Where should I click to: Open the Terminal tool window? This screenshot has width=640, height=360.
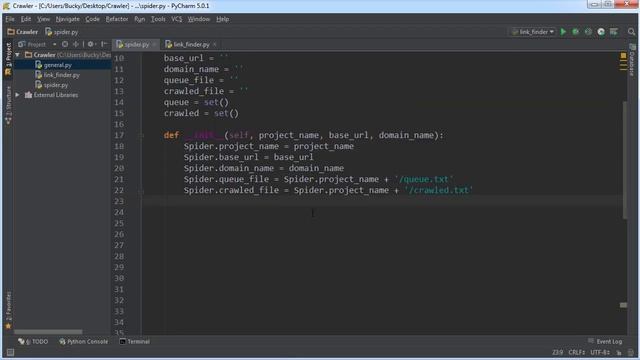135,342
